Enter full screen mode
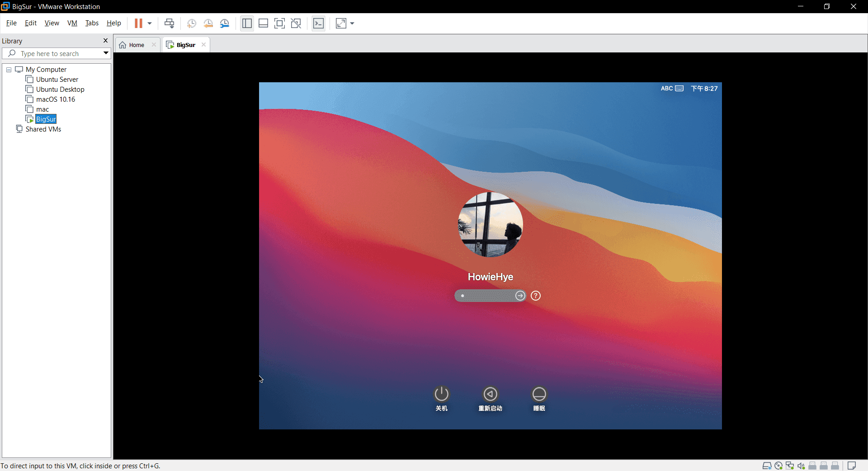 coord(280,24)
